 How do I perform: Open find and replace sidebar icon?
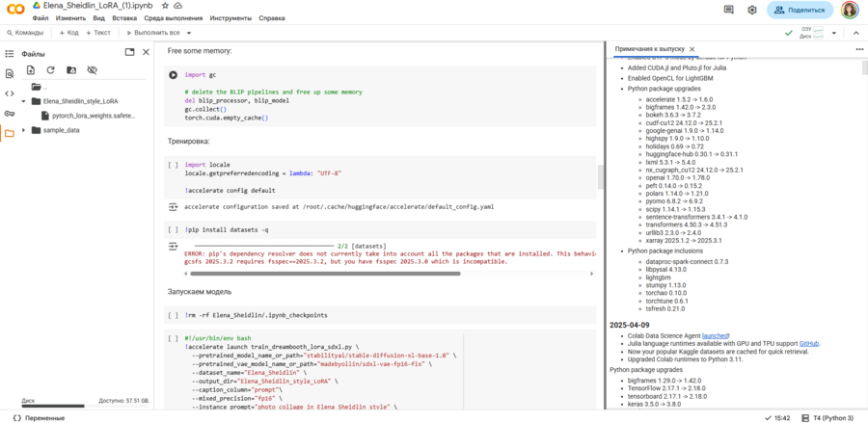[9, 73]
